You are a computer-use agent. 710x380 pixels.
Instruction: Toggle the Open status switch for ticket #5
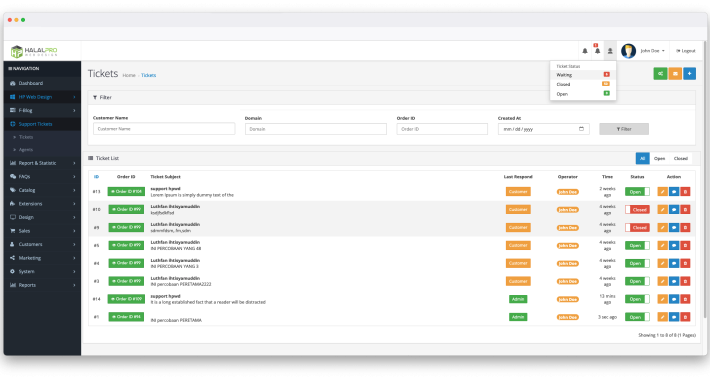(x=637, y=245)
